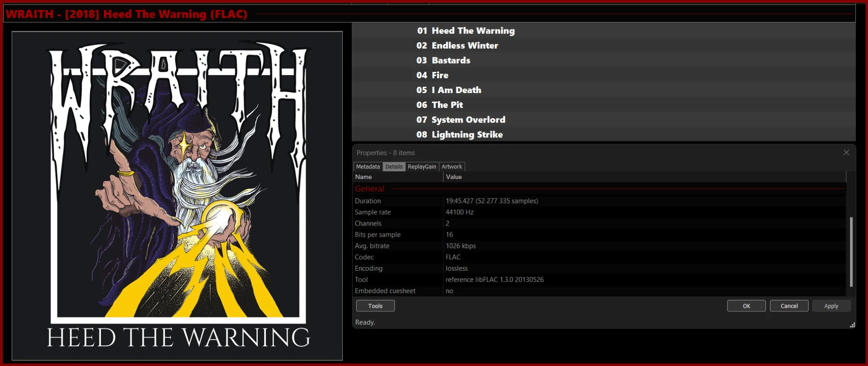Click the dialog resize grip icon
Image resolution: width=868 pixels, height=366 pixels.
coord(852,325)
